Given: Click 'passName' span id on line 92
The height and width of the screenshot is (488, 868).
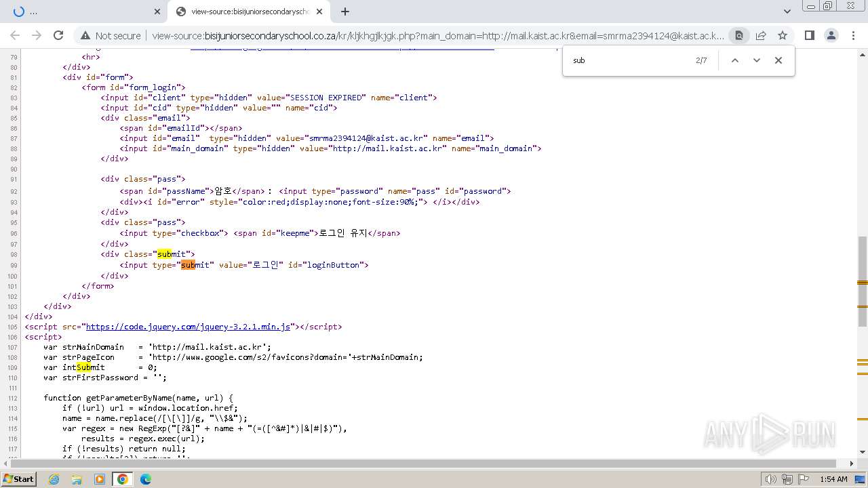Looking at the screenshot, I should click(186, 191).
